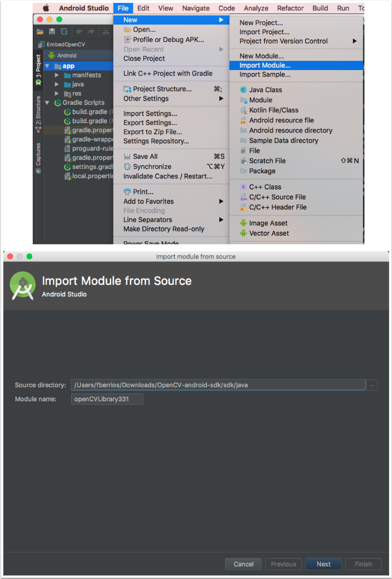
Task: Select the Java Class icon in submenu
Action: (243, 90)
